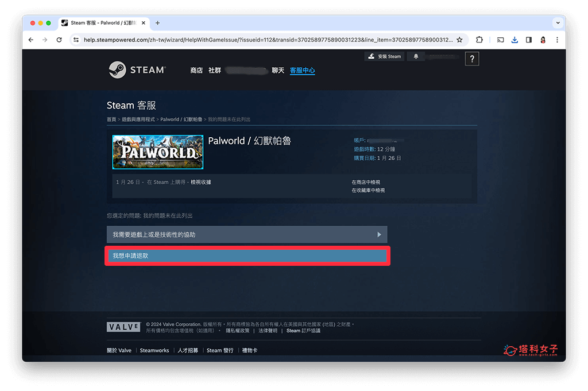
Task: Bookmark this page with the star icon
Action: tap(459, 40)
